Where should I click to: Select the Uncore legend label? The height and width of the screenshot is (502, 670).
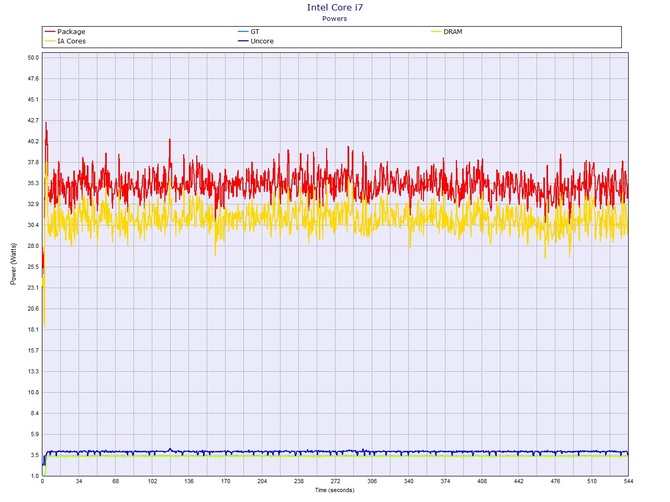[x=263, y=41]
